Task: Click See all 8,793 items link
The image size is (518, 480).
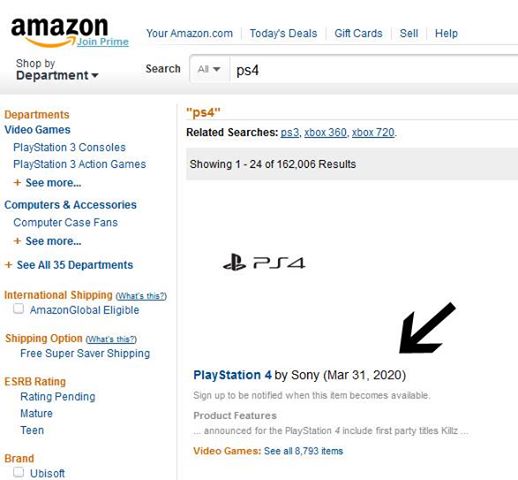Action: coord(303,451)
